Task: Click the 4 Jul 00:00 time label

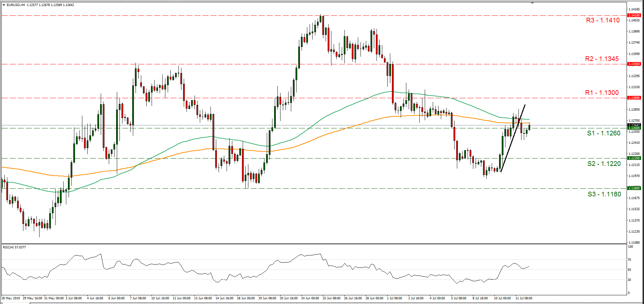Action: tap(437, 298)
